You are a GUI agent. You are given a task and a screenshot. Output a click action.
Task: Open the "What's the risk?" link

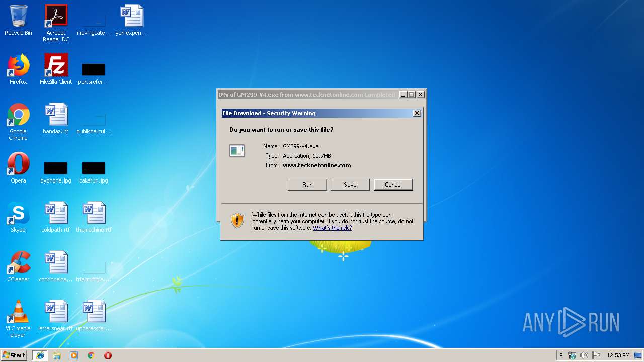(x=332, y=228)
